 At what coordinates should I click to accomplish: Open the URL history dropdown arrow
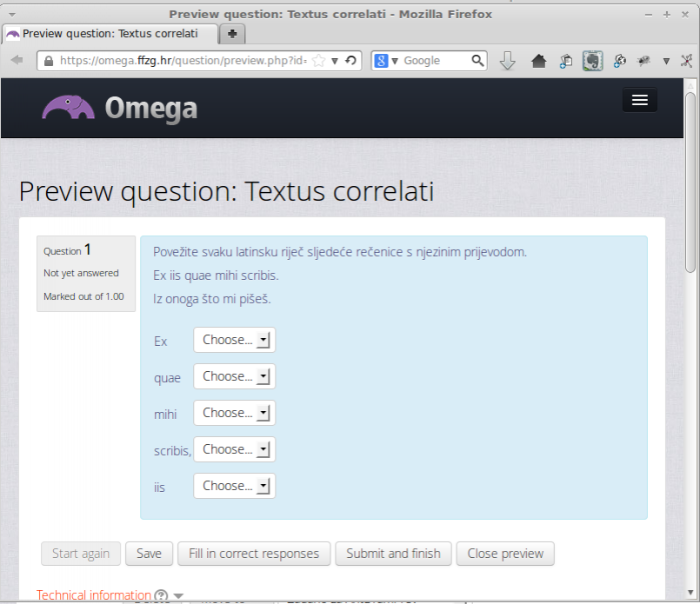click(x=335, y=61)
